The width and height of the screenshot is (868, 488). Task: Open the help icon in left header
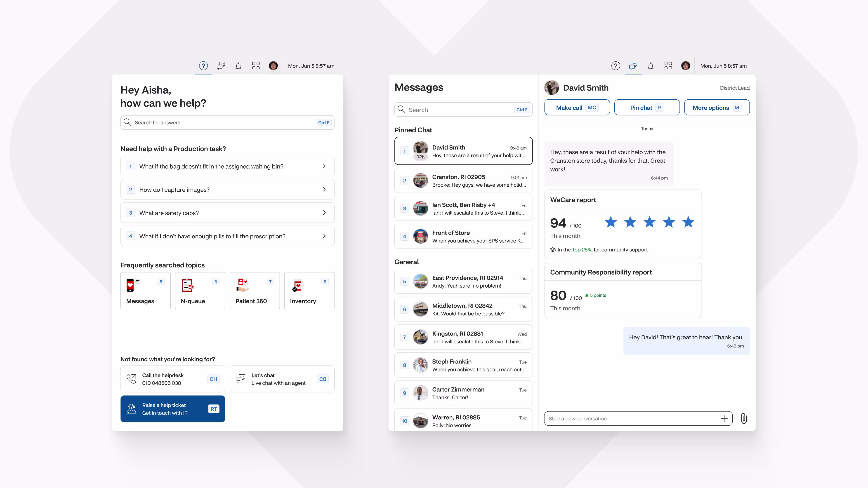tap(203, 66)
